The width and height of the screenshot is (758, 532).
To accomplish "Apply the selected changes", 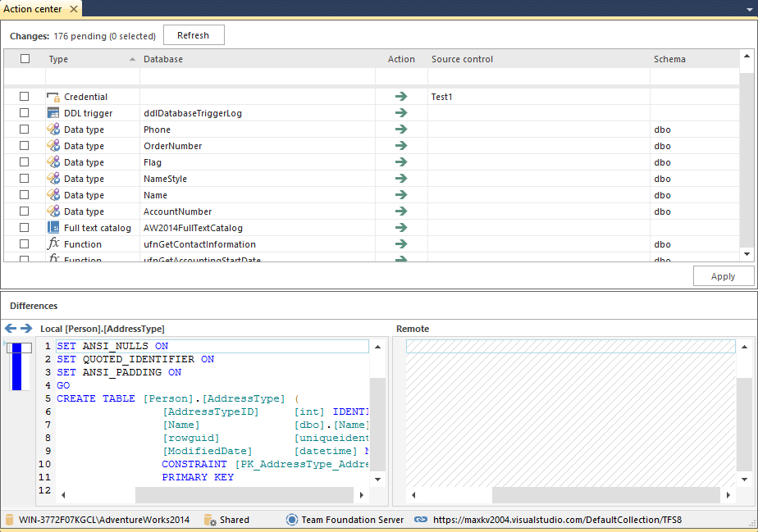I will tap(724, 275).
